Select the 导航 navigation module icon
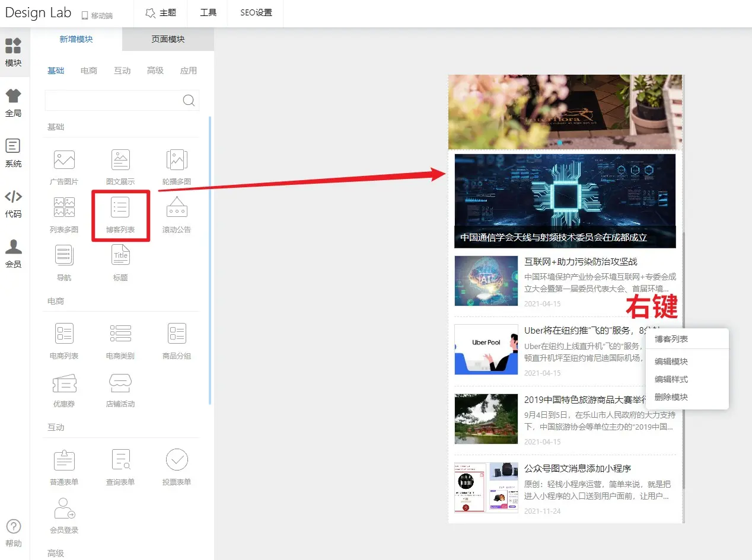 coord(64,256)
